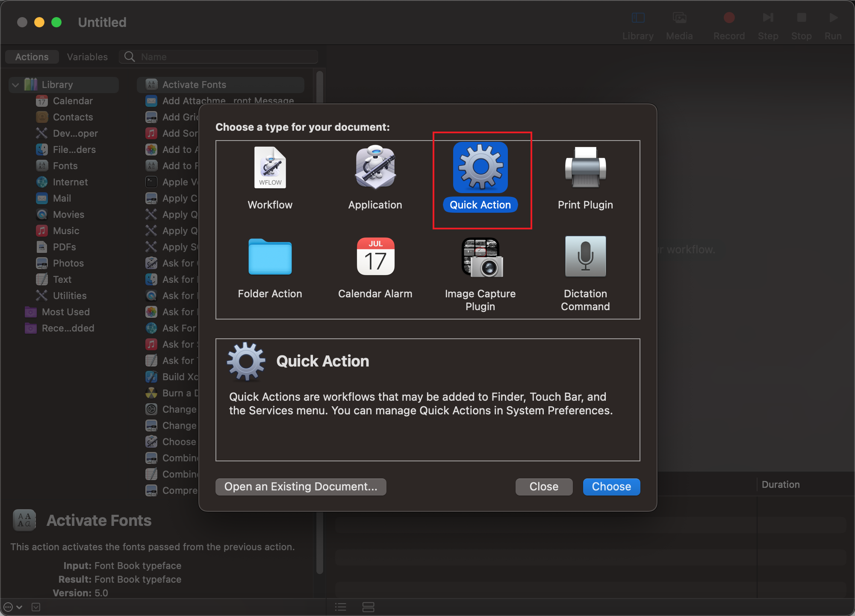Toggle the checkbox icon in status bar
Image resolution: width=855 pixels, height=616 pixels.
36,607
